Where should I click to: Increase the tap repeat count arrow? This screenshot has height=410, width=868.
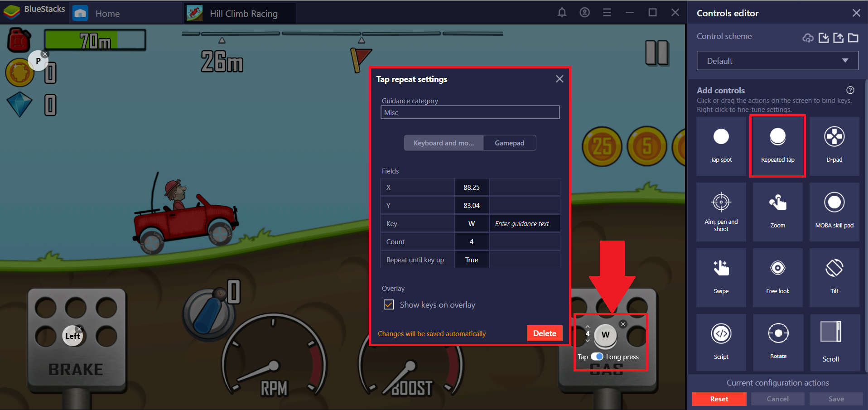tap(588, 327)
